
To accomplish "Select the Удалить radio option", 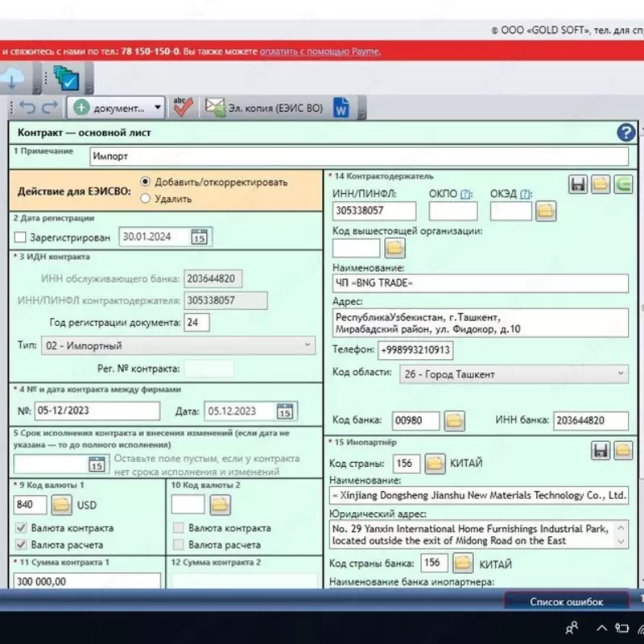I will point(145,198).
